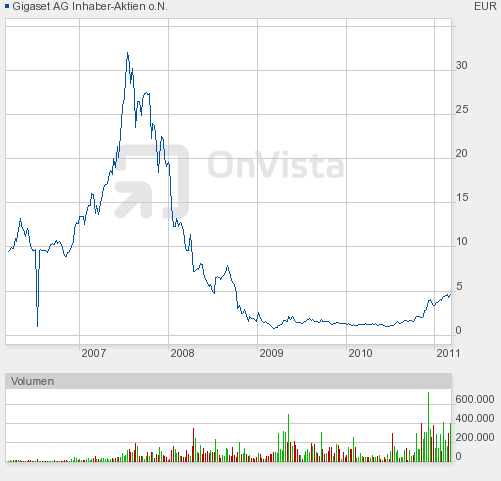Click the 30 price axis label
501x481 pixels.
click(x=462, y=66)
